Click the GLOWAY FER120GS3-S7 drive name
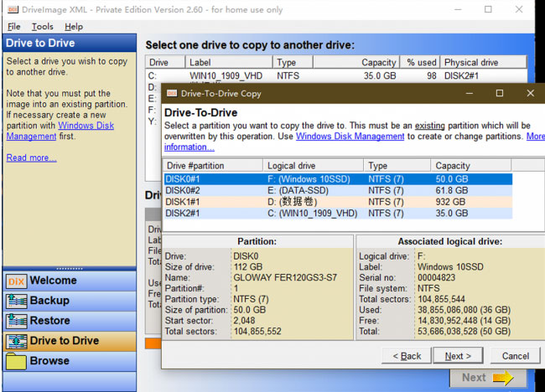This screenshot has width=545, height=392. [x=285, y=278]
